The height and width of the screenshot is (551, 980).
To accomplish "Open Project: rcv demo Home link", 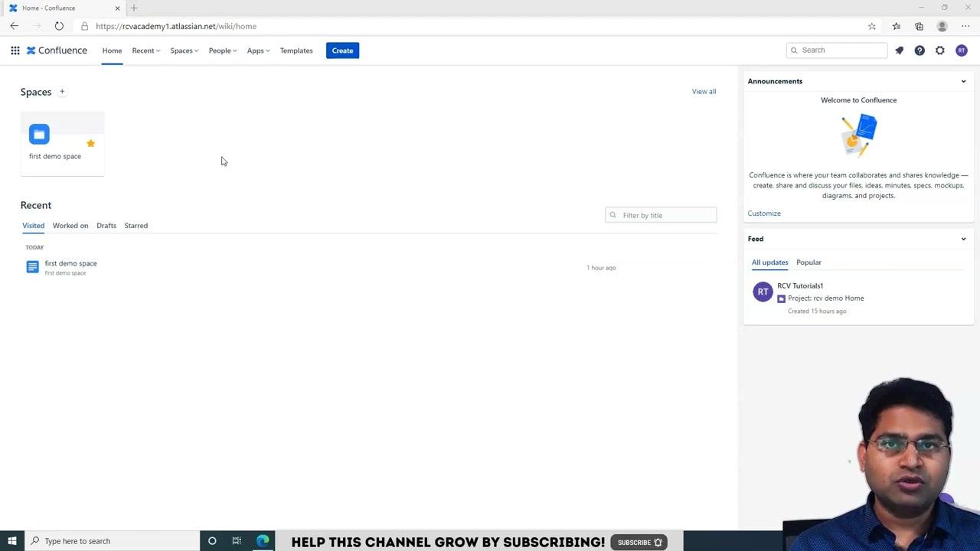I will tap(825, 298).
